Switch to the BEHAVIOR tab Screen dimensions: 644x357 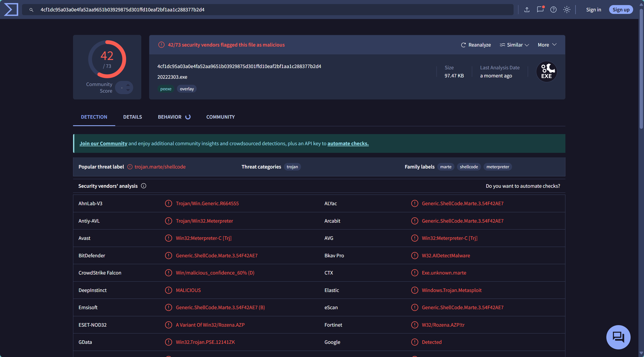pyautogui.click(x=174, y=117)
